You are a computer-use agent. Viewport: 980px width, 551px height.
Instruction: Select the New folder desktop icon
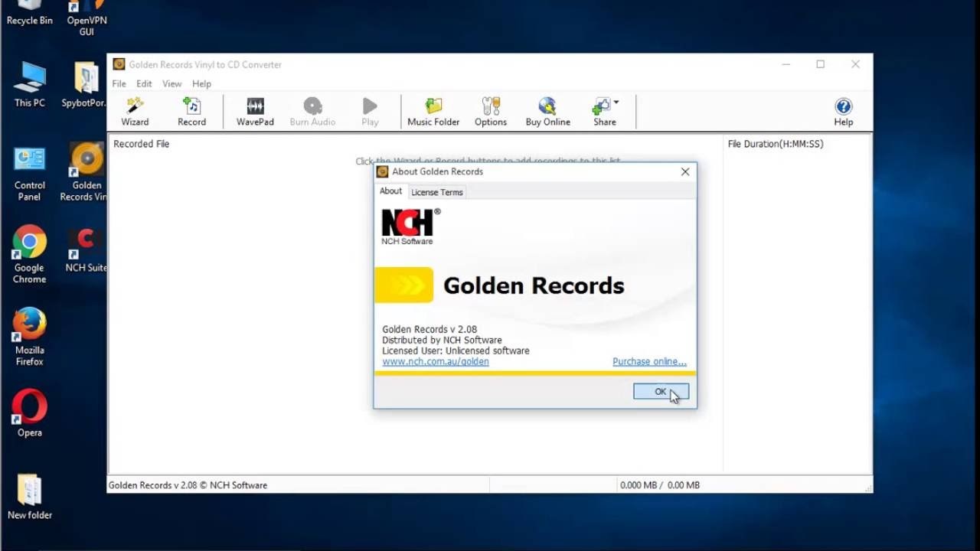[30, 497]
